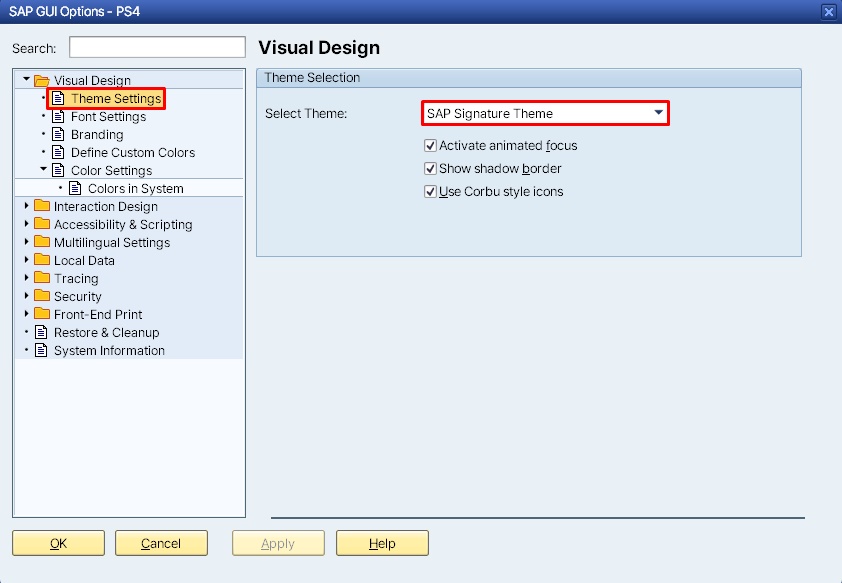The width and height of the screenshot is (842, 583).
Task: Select Branding tree entry label
Action: (x=97, y=135)
